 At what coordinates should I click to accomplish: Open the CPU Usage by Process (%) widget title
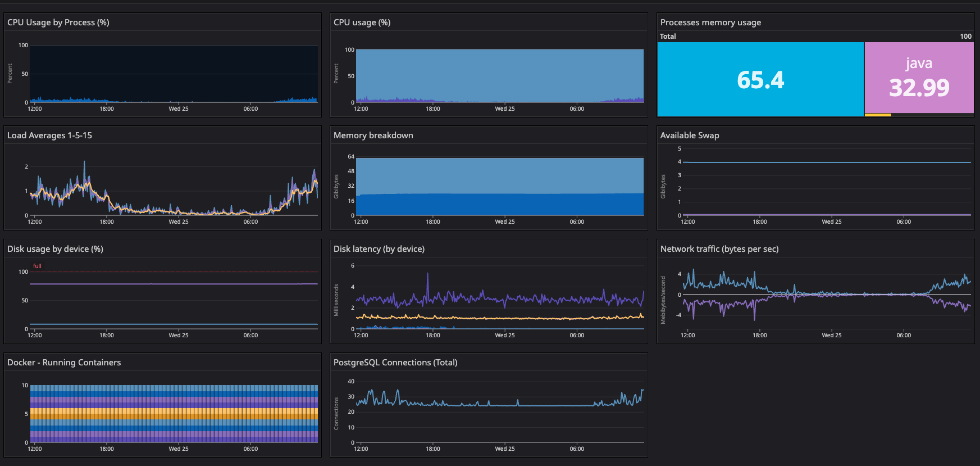58,22
